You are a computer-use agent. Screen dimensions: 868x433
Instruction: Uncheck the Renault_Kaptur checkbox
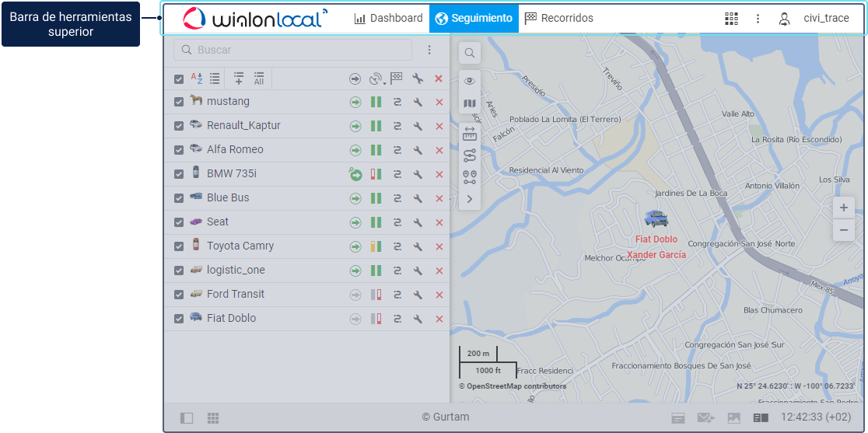point(178,126)
